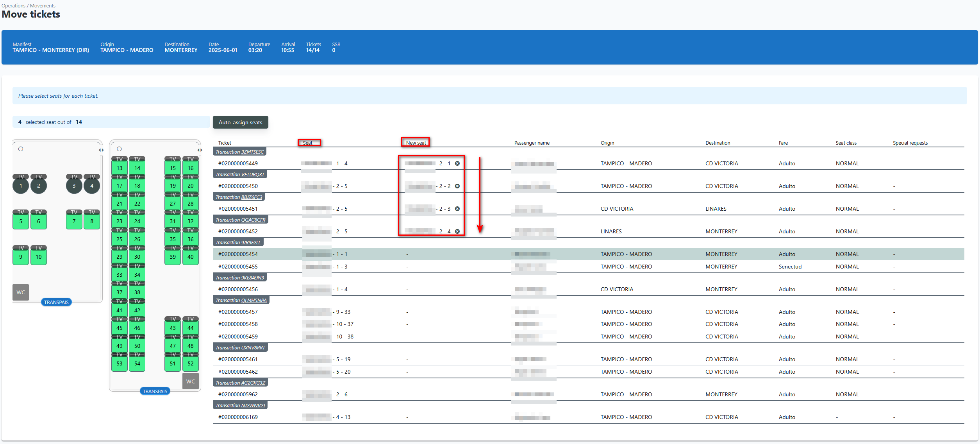This screenshot has width=980, height=444.
Task: Select seat 40 on second bus
Action: coord(191,257)
